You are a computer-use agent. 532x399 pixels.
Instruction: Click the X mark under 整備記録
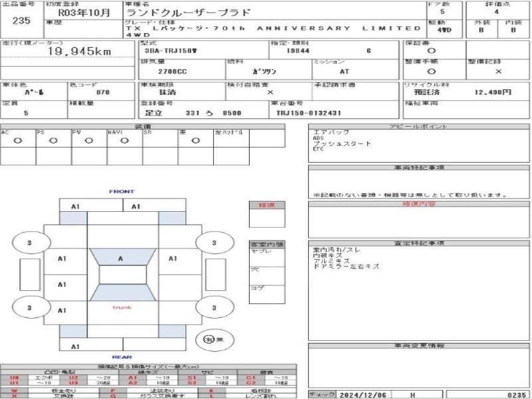tap(498, 72)
